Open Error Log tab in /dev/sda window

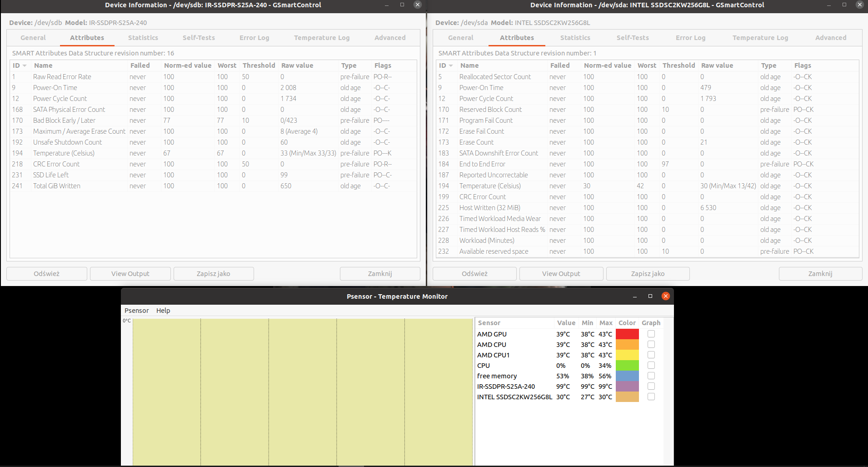(691, 38)
